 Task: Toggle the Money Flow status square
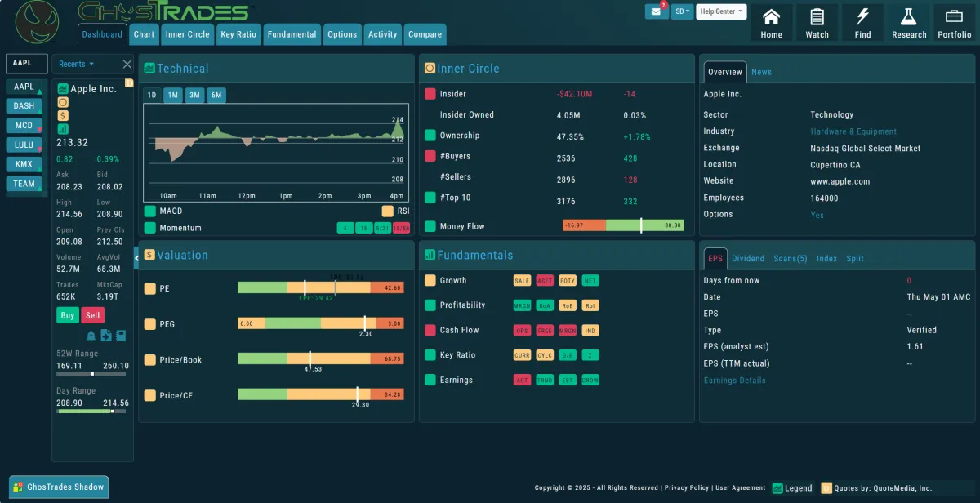(x=430, y=226)
